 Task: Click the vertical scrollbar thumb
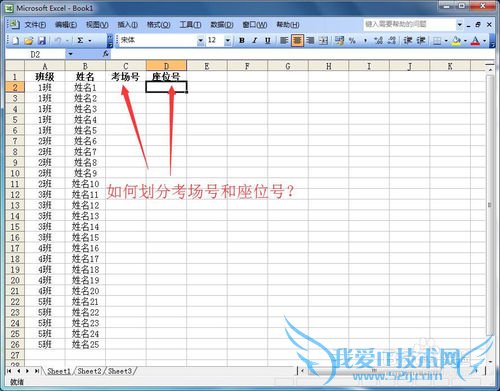(490, 205)
